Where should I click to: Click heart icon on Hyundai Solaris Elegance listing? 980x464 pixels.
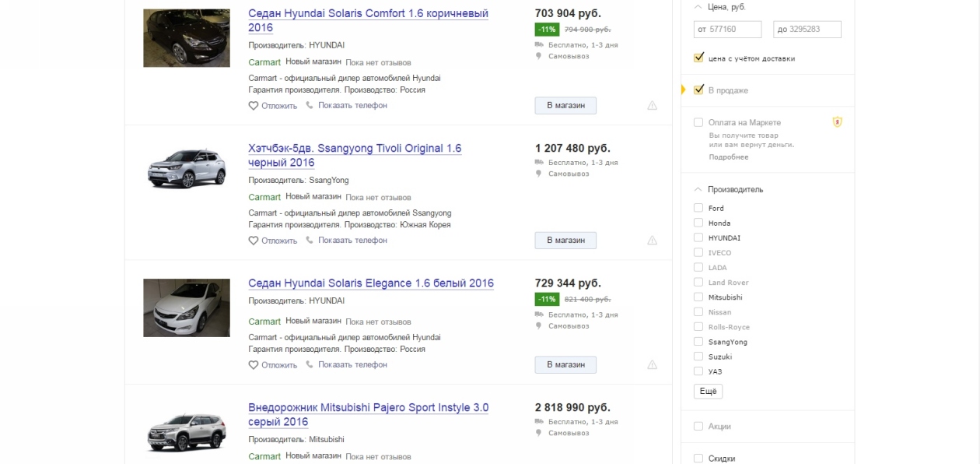[x=254, y=365]
